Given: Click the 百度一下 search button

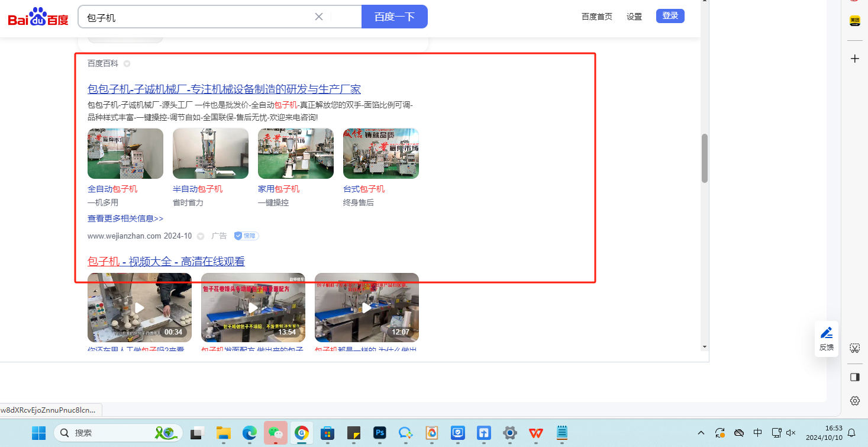Looking at the screenshot, I should [x=395, y=17].
